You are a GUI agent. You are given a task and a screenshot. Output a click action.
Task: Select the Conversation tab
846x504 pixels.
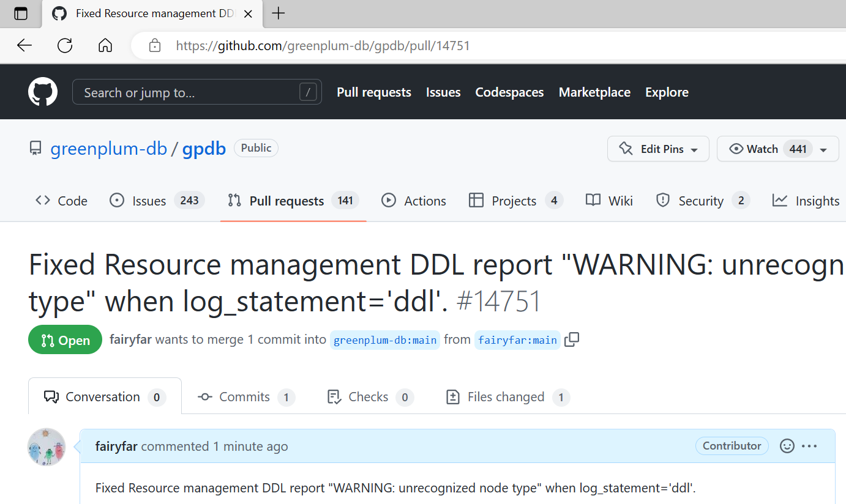coord(105,397)
